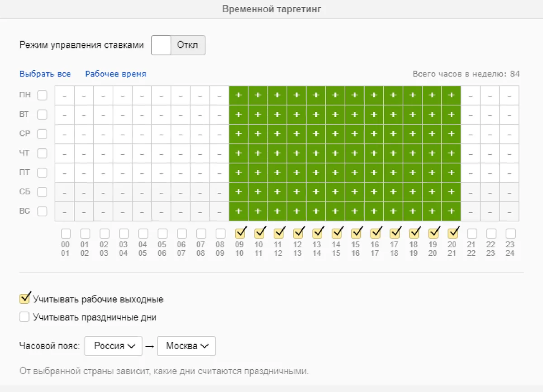Enable the ВС 03–04 empty cell
This screenshot has width=543, height=392.
click(123, 211)
